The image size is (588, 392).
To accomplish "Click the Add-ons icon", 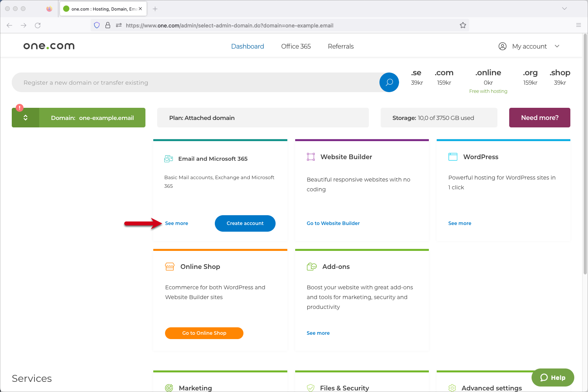I will point(312,267).
